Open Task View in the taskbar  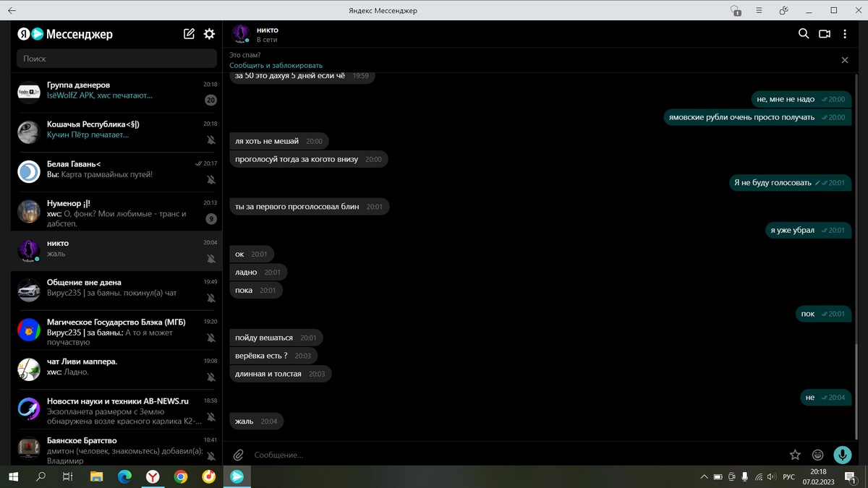pos(67,477)
